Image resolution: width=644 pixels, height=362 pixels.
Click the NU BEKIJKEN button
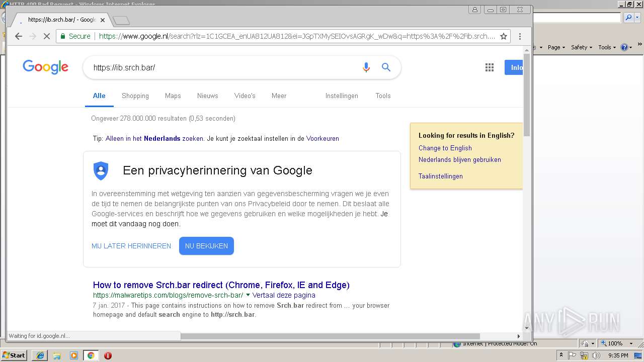point(206,246)
